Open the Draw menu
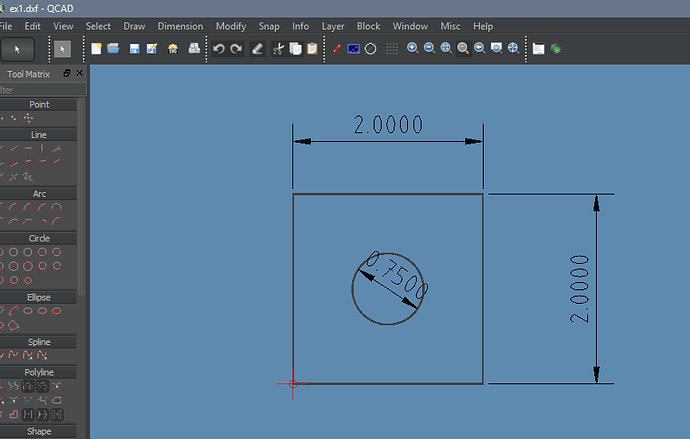The height and width of the screenshot is (439, 690). pyautogui.click(x=134, y=26)
